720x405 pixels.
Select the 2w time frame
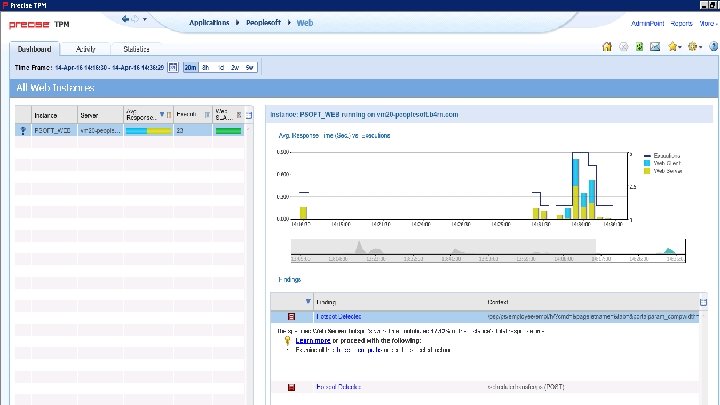(x=235, y=68)
